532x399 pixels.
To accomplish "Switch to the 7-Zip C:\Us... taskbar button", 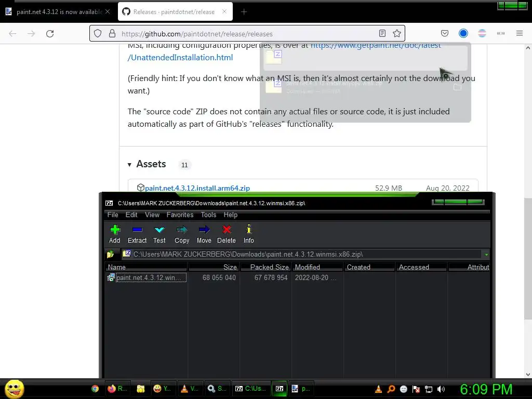I will pyautogui.click(x=250, y=389).
